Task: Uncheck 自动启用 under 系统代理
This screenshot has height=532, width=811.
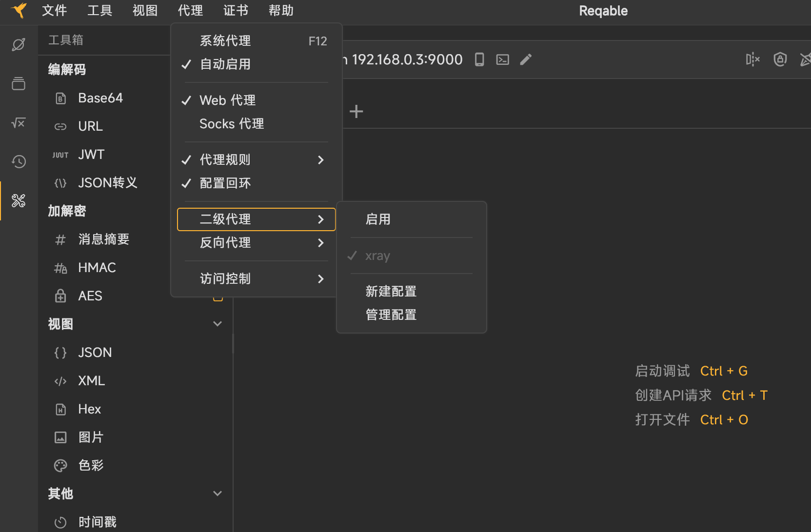Action: (x=225, y=64)
